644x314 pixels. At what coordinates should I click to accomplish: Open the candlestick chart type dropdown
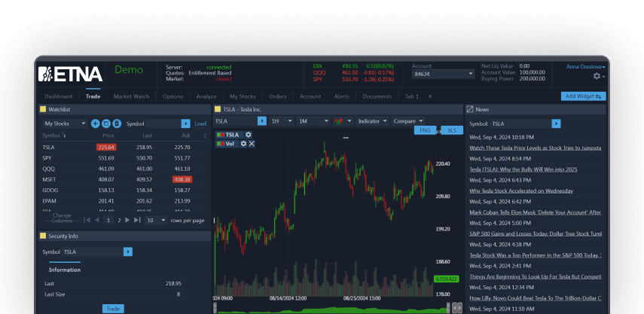click(x=343, y=121)
